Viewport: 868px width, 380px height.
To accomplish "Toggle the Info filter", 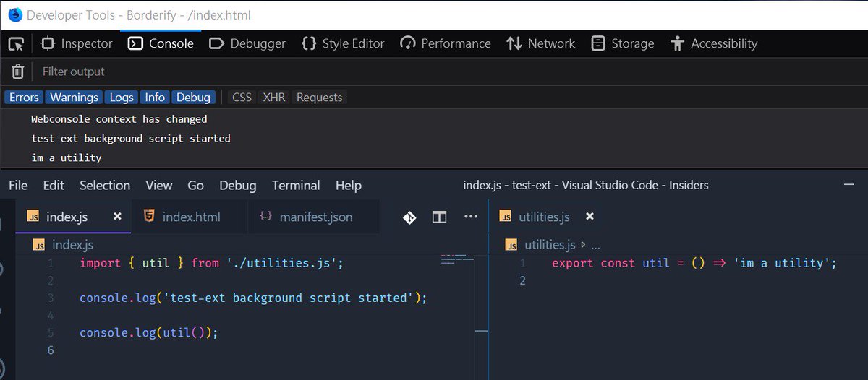I will (155, 97).
